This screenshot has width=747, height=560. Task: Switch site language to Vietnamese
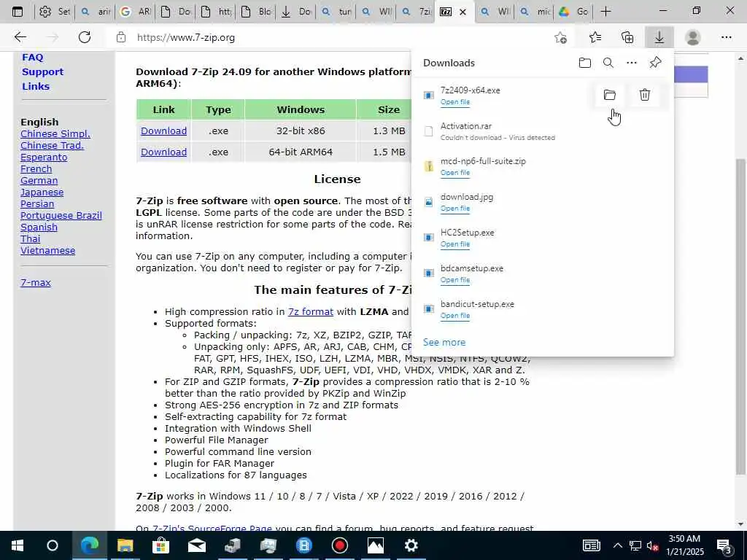pos(47,251)
